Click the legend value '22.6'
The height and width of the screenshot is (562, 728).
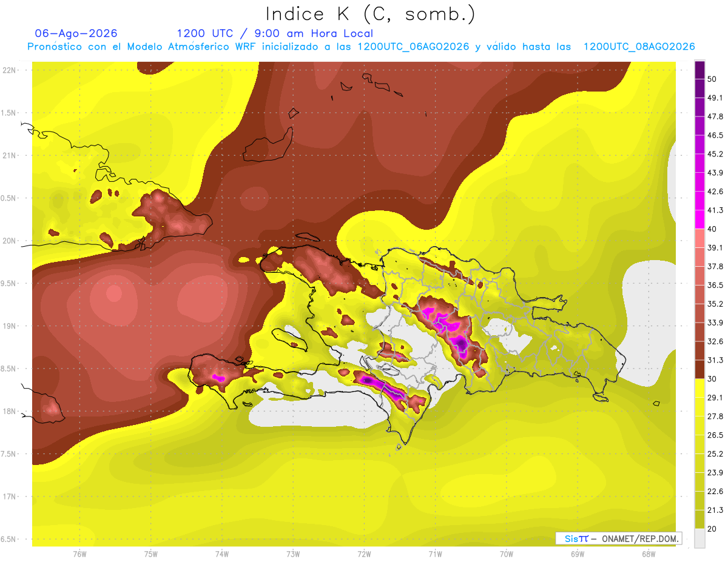coord(715,492)
